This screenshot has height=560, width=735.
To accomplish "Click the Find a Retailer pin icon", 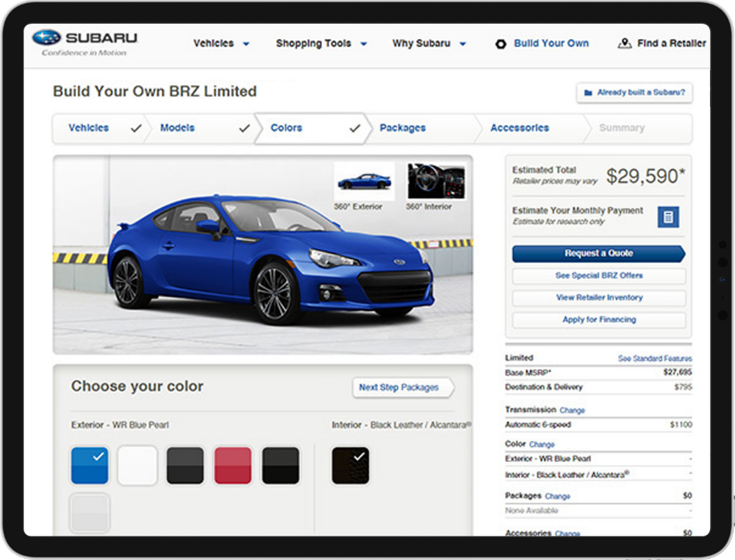I will [x=624, y=44].
